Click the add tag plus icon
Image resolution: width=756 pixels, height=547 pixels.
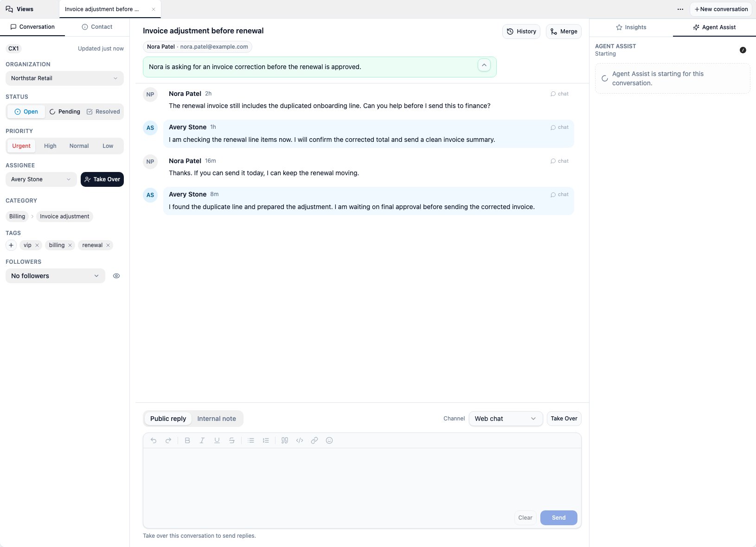11,245
